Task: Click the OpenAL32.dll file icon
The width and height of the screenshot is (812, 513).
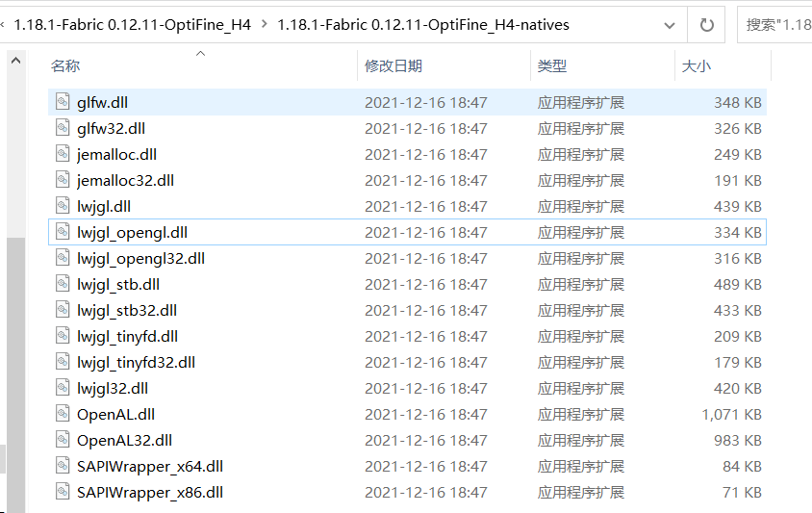Action: [63, 440]
